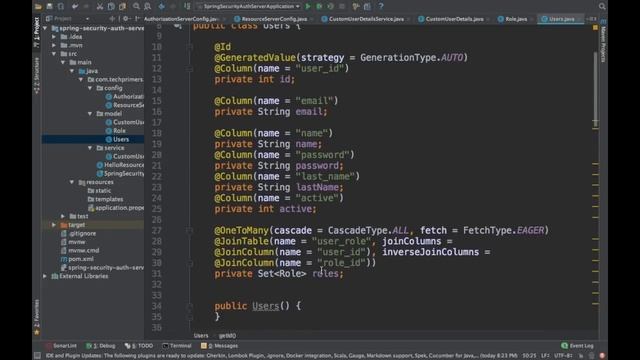
Task: Select pom.xml in project tree
Action: [x=77, y=259]
